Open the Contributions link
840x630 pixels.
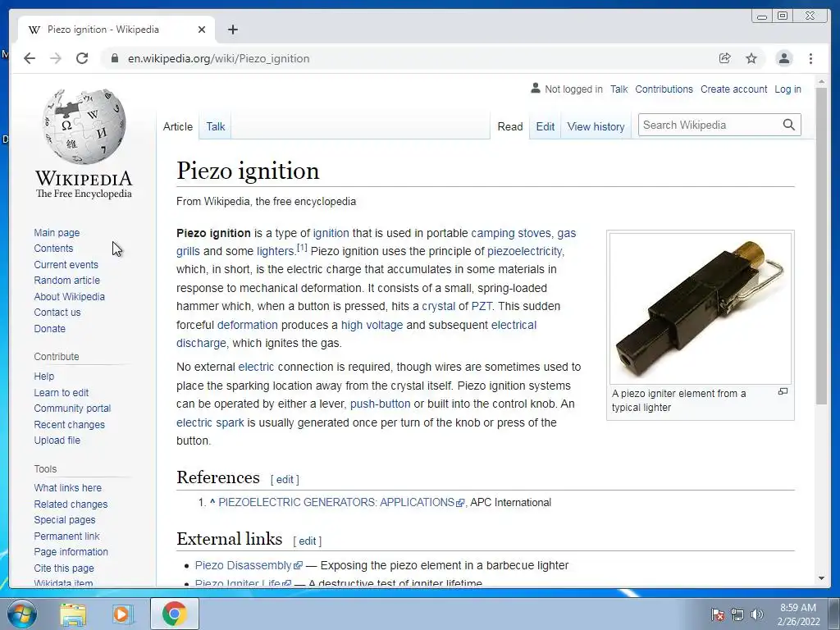[x=664, y=89]
